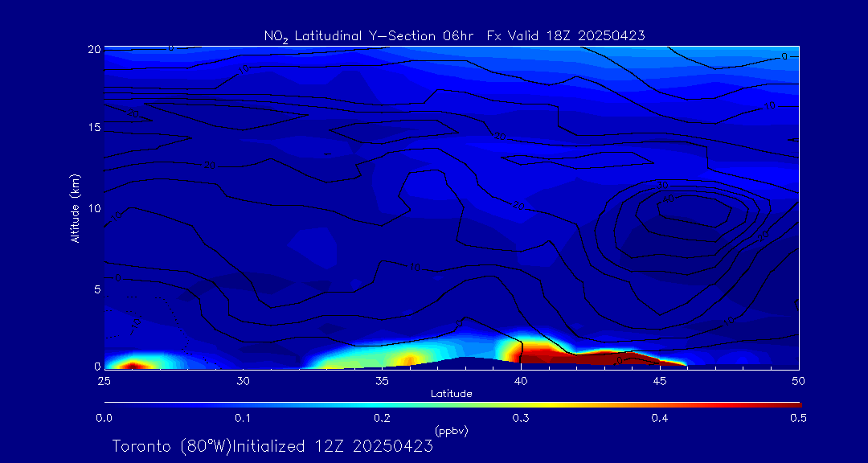
Task: Click altitude tick label 5
Action: [97, 289]
